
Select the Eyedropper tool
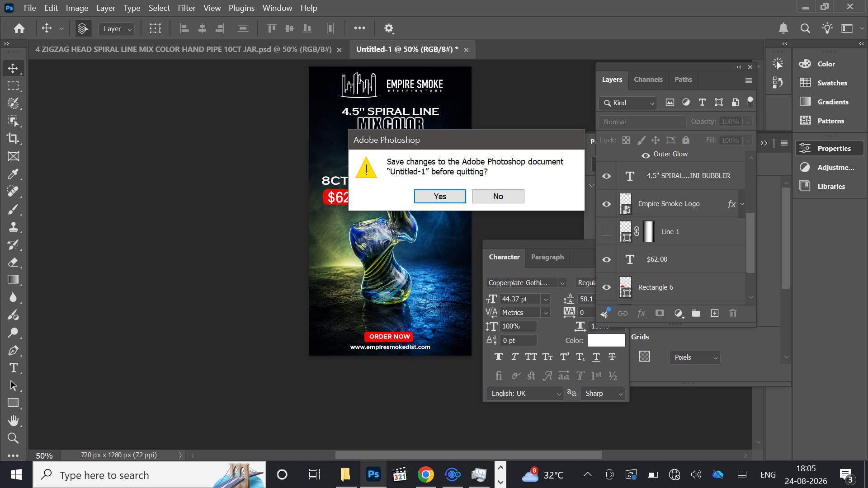click(13, 174)
